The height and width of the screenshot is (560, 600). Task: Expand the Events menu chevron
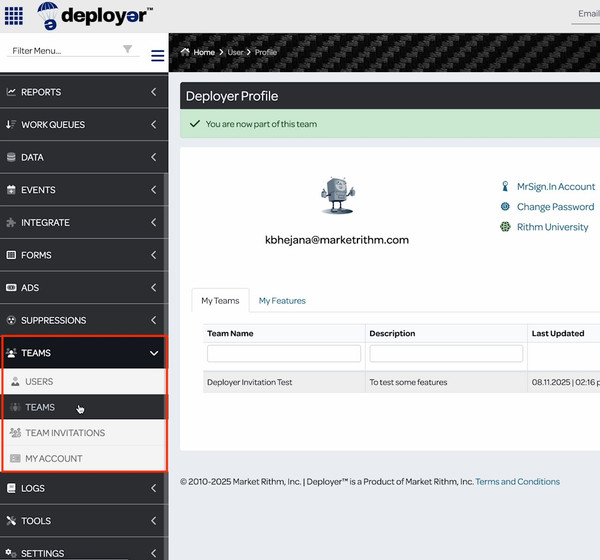[x=153, y=189]
